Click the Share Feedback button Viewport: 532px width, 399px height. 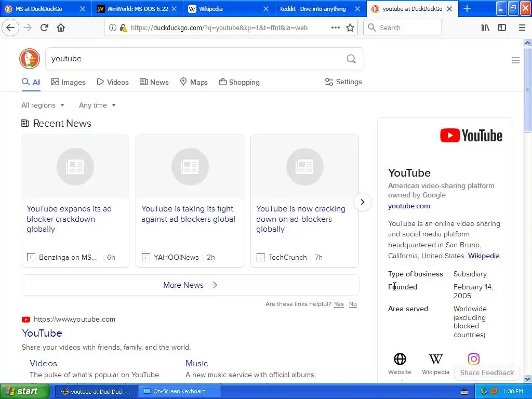click(487, 373)
